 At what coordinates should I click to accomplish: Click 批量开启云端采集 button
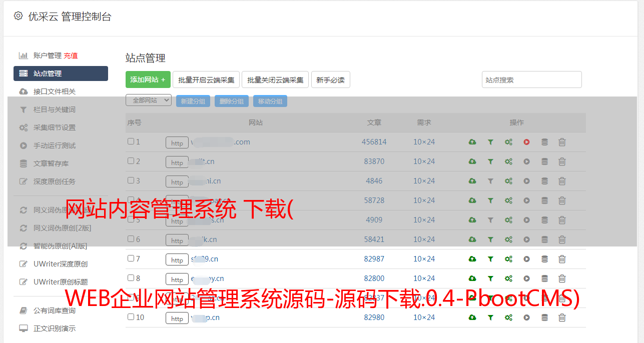[206, 79]
